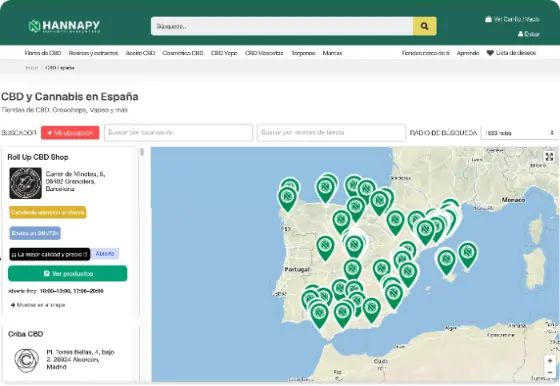Open Resinas y extractos menu
560x386 pixels.
click(93, 53)
